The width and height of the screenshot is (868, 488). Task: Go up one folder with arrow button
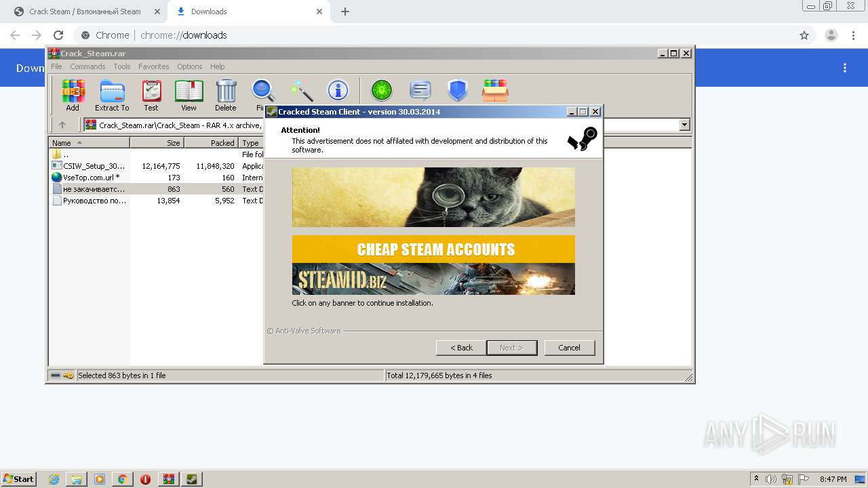62,125
